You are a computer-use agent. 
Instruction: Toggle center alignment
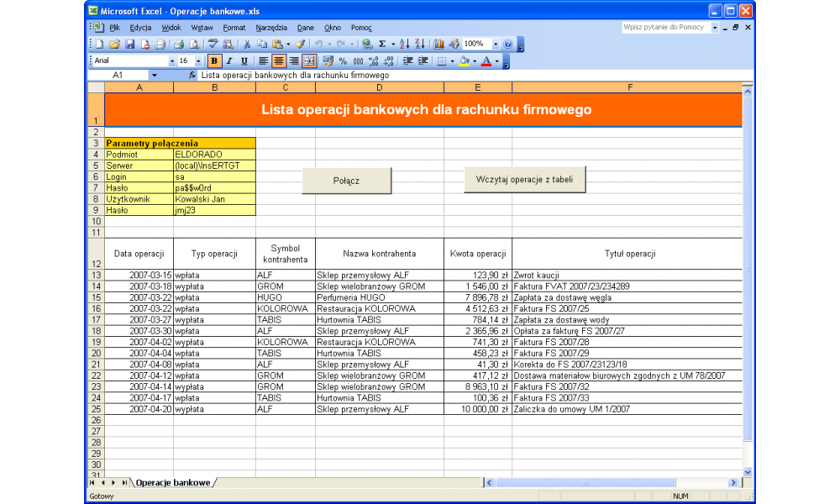tap(279, 61)
